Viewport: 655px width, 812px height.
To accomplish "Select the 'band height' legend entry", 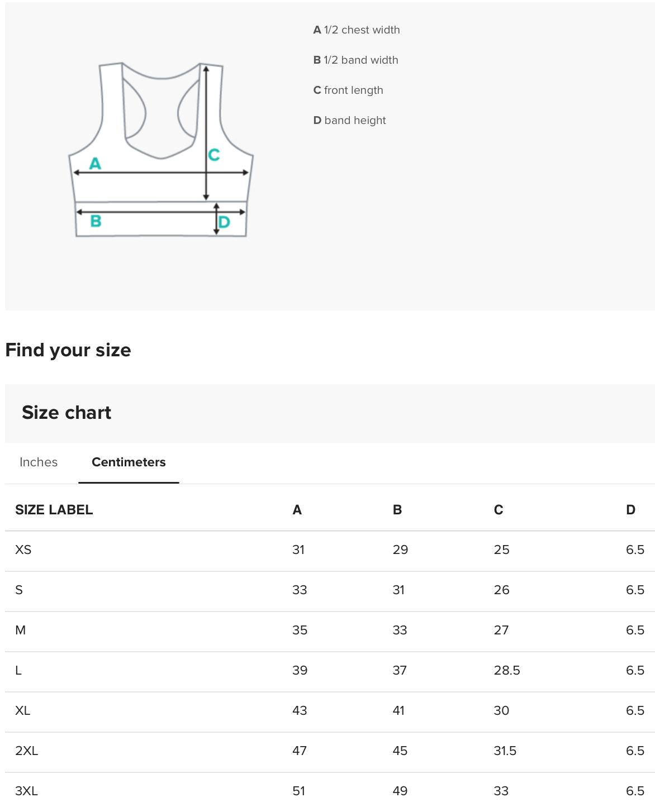I will click(350, 121).
